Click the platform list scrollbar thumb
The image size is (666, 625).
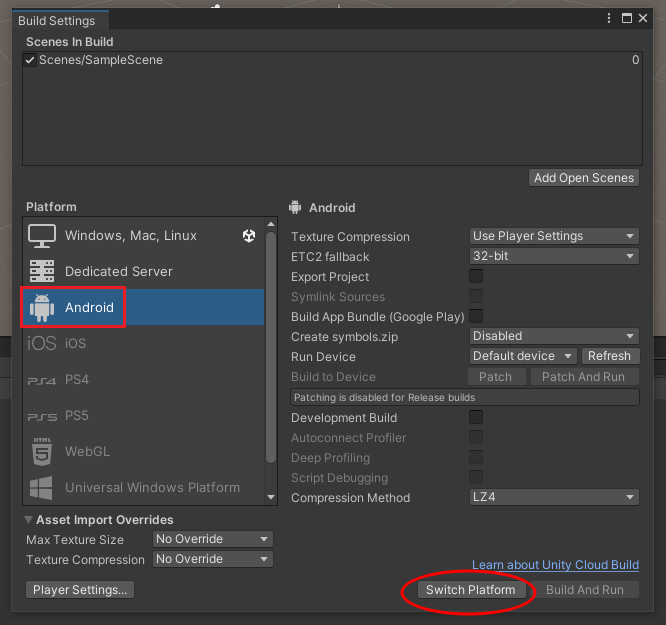pos(271,347)
